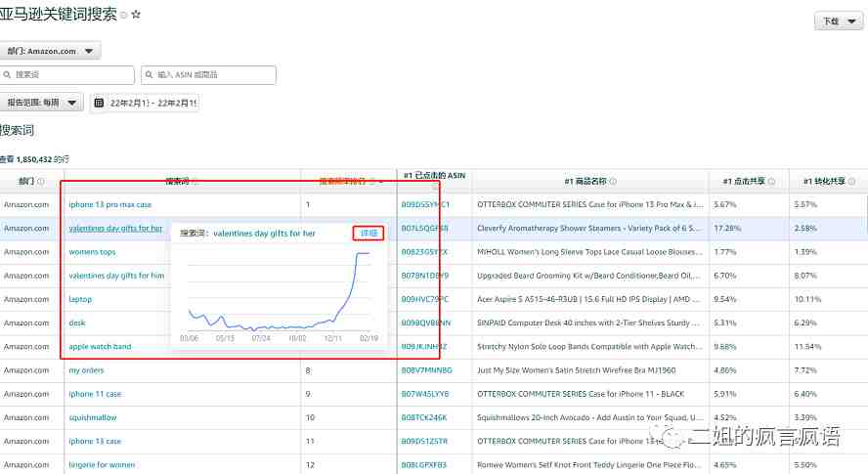Image resolution: width=868 pixels, height=474 pixels.
Task: Open search term my orders
Action: tap(86, 369)
